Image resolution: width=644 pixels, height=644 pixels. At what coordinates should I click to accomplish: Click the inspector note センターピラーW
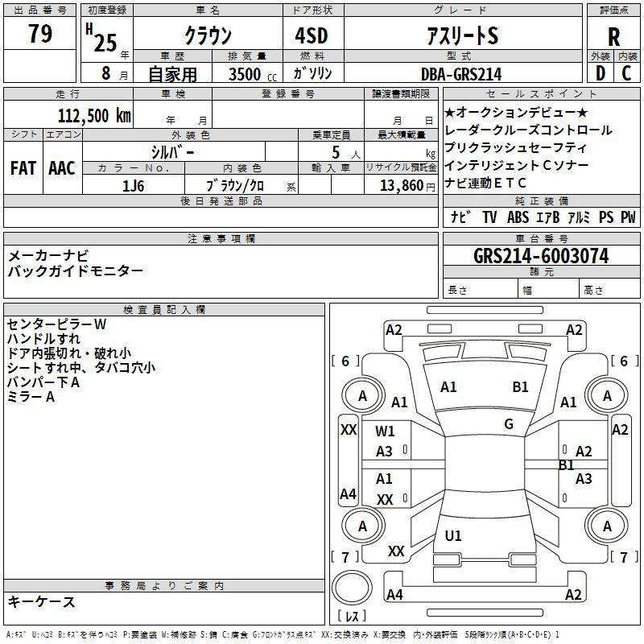(x=56, y=324)
